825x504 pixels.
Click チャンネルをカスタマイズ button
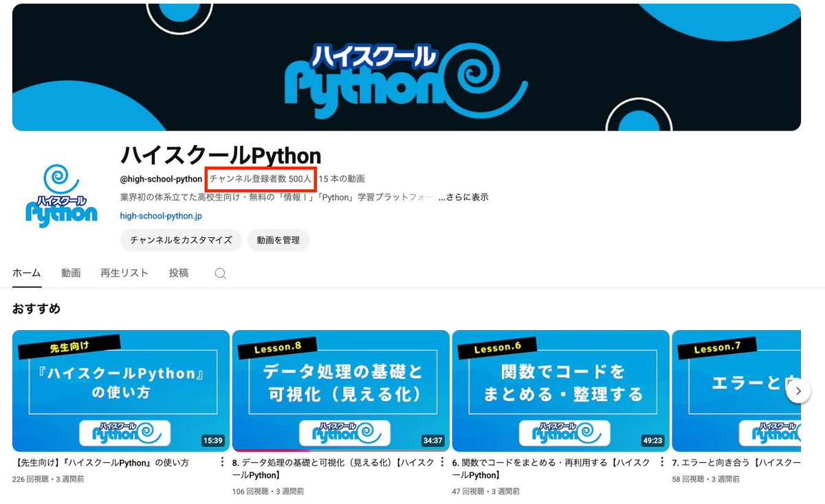pyautogui.click(x=181, y=240)
